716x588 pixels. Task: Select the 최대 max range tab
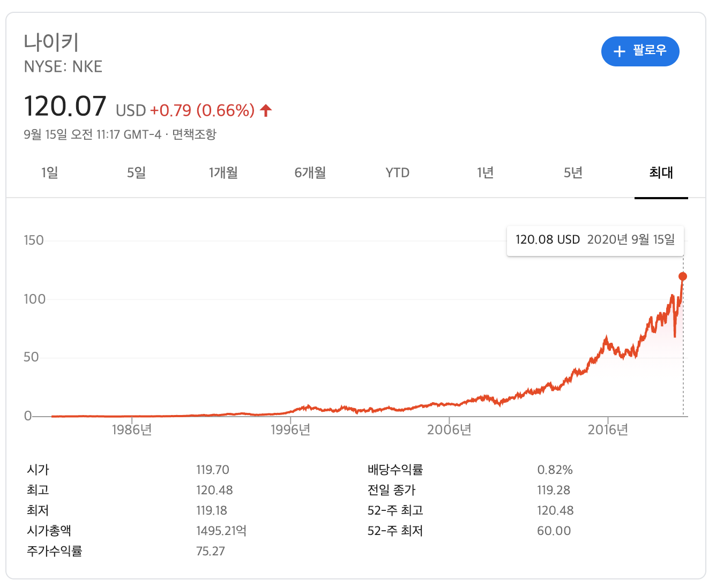coord(661,172)
